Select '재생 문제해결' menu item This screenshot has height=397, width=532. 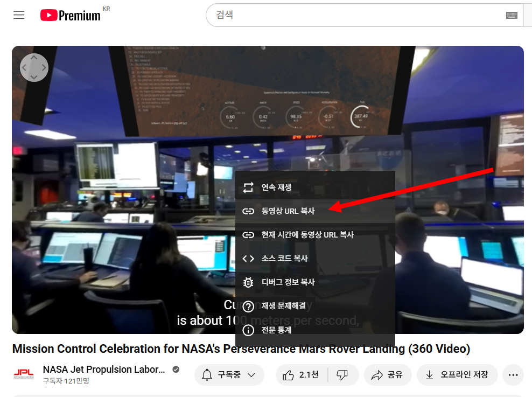click(x=315, y=306)
